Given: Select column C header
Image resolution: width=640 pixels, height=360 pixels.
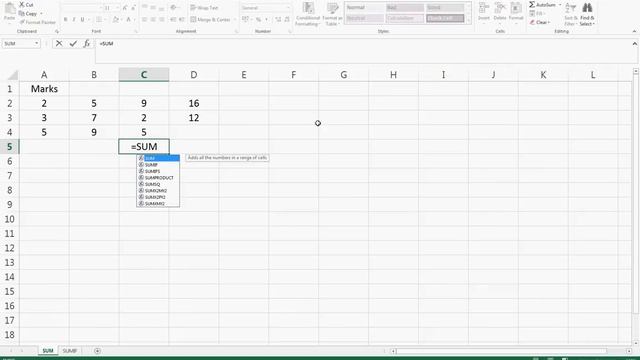Looking at the screenshot, I should [x=144, y=75].
